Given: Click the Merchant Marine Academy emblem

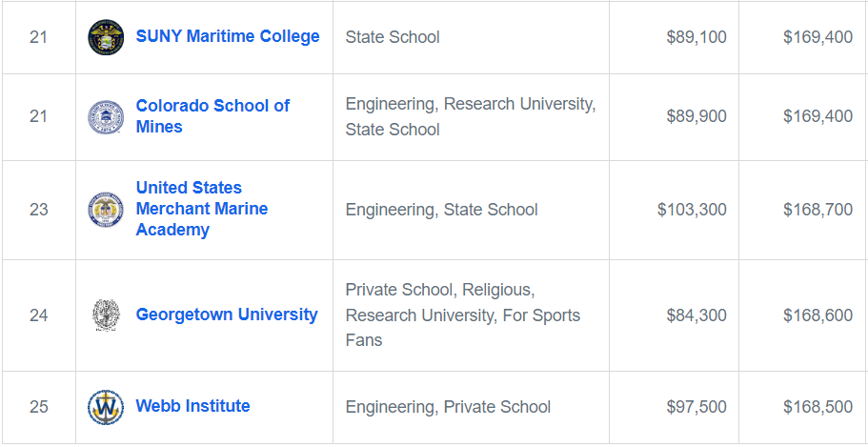Looking at the screenshot, I should point(106,210).
